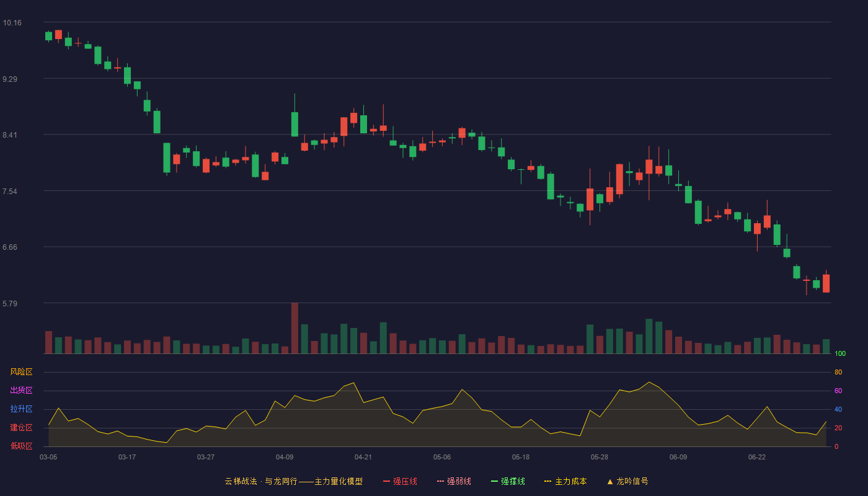The image size is (868, 496).
Task: Toggle the 强撑线 legend series
Action: coord(508,481)
